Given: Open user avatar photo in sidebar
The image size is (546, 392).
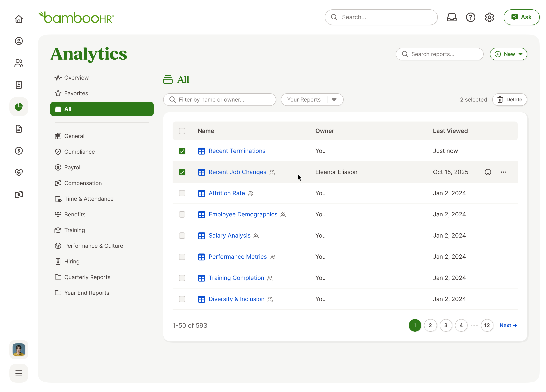Looking at the screenshot, I should pos(19,349).
